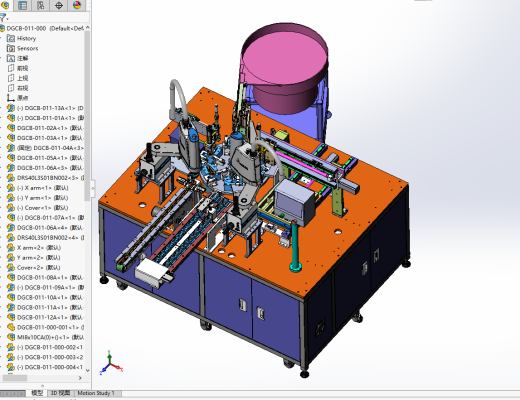Open the FeatureManager design tree tab
The image size is (520, 400).
pyautogui.click(x=5, y=5)
